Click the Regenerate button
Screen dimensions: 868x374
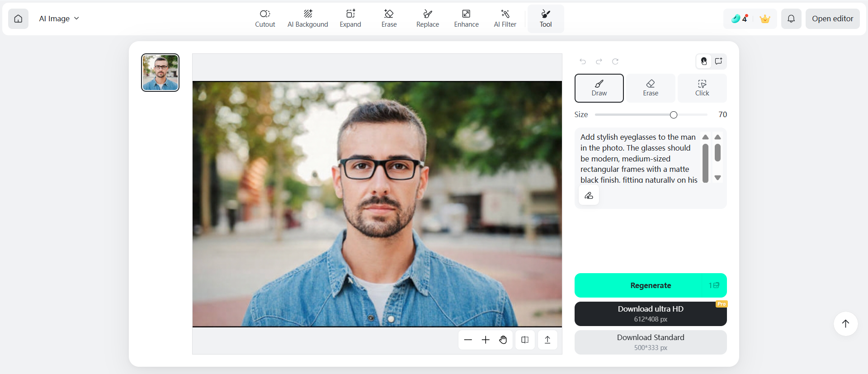650,285
